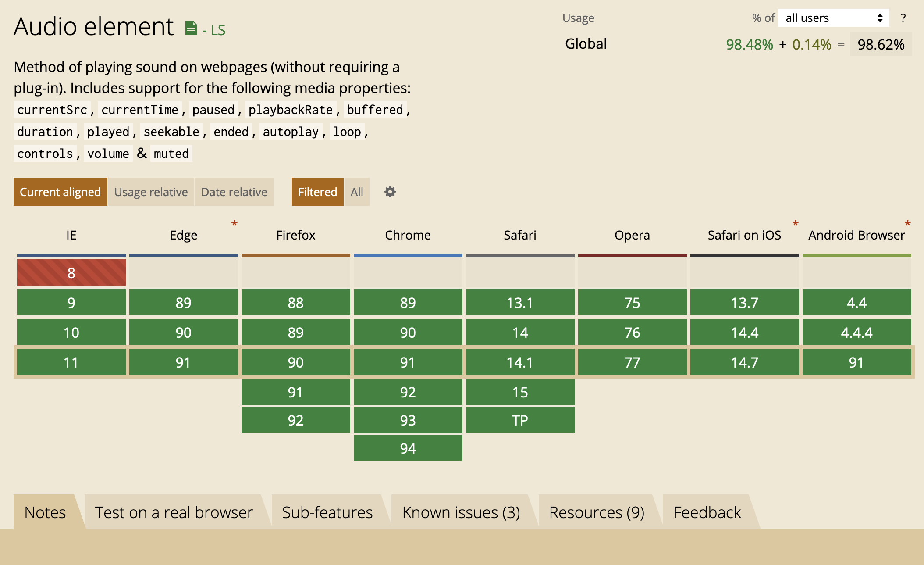Switch to Usage relative view
The image size is (924, 565).
tap(151, 192)
